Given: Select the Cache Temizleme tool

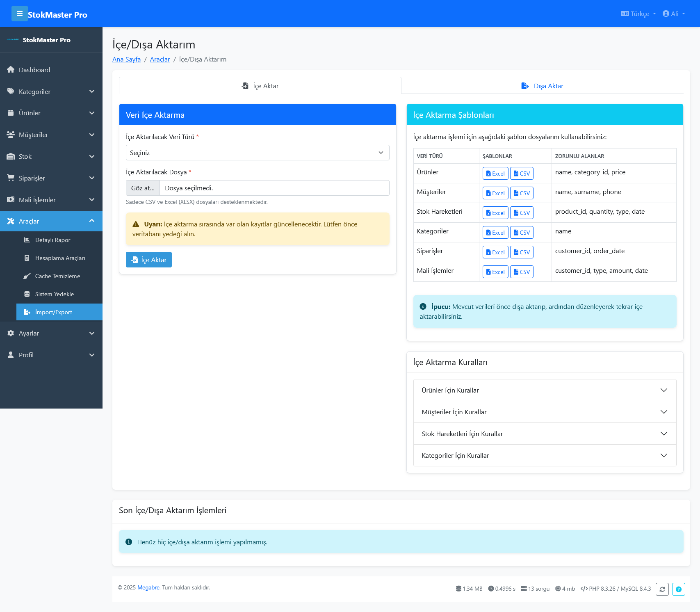Looking at the screenshot, I should coord(57,276).
